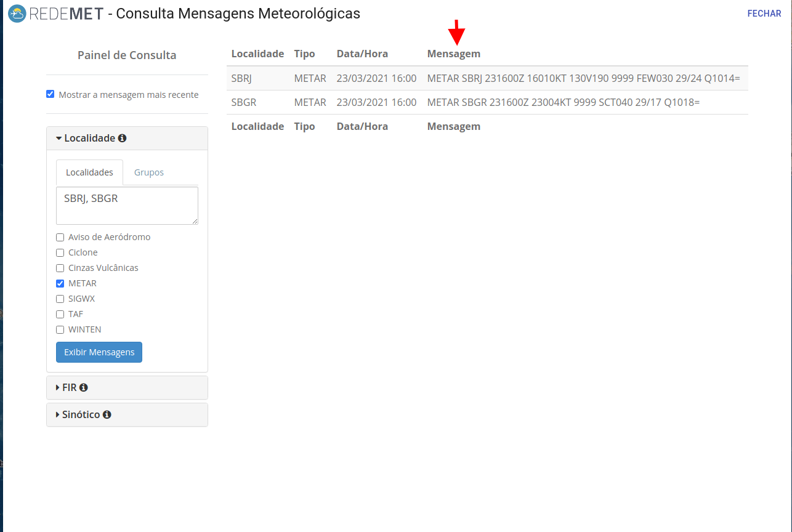Enable Cinzas Vulcânicas messages
This screenshot has width=792, height=532.
point(60,268)
